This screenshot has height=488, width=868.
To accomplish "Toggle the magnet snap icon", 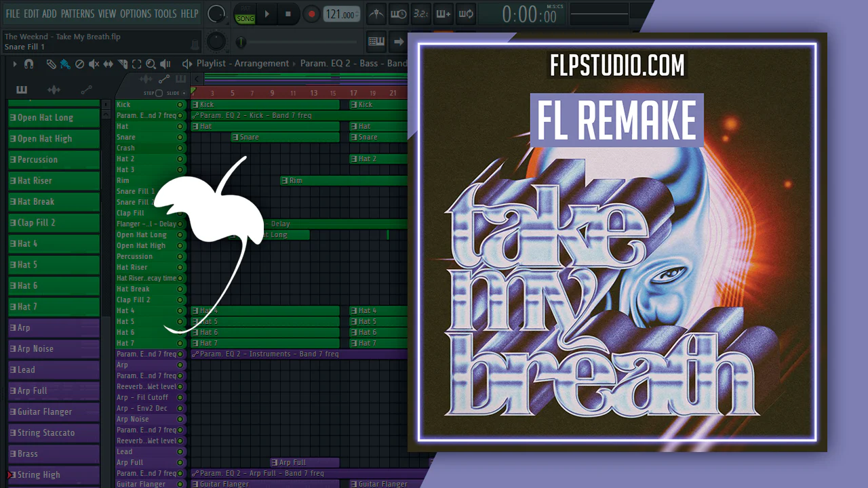I will [x=28, y=64].
